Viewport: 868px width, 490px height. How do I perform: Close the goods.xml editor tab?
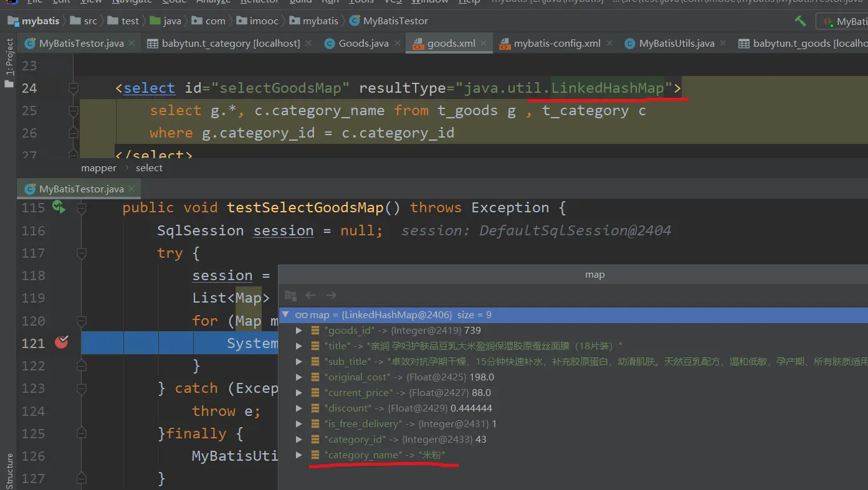[x=486, y=44]
